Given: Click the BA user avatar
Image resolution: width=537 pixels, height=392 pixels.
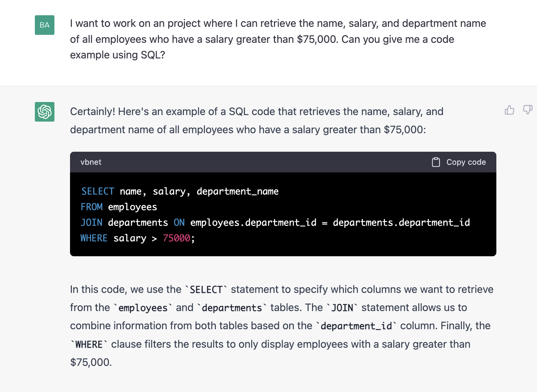Looking at the screenshot, I should tap(45, 25).
